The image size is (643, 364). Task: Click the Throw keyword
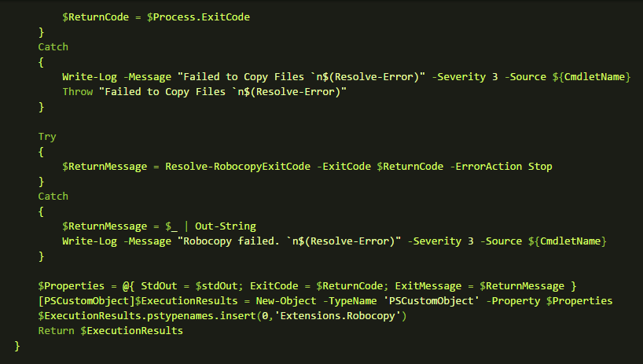[78, 92]
